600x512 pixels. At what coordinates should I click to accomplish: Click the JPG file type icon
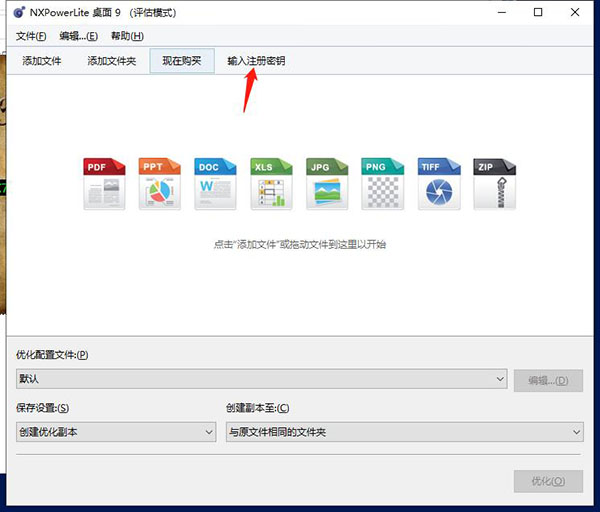click(328, 183)
